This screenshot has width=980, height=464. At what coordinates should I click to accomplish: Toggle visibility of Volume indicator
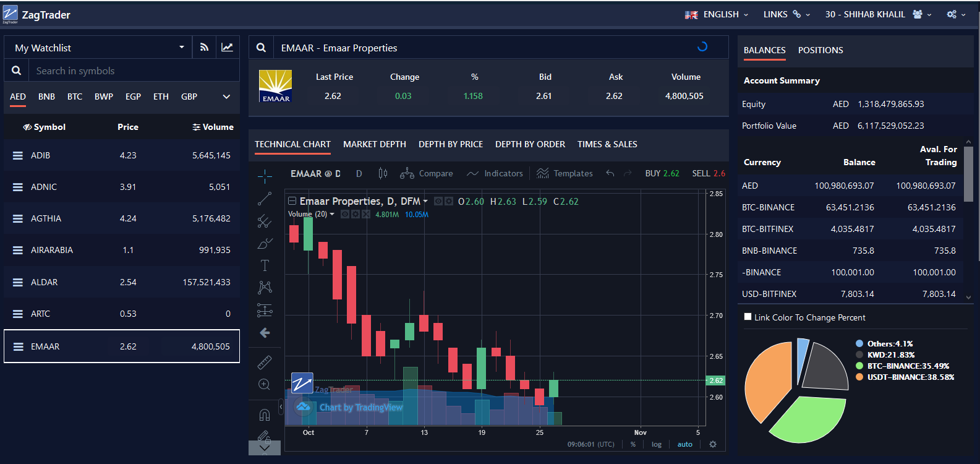[345, 214]
